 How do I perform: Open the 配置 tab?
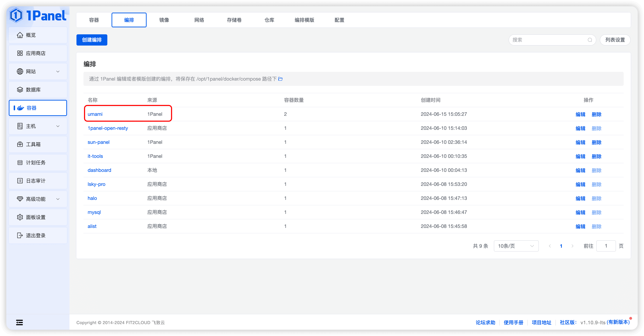click(x=339, y=20)
